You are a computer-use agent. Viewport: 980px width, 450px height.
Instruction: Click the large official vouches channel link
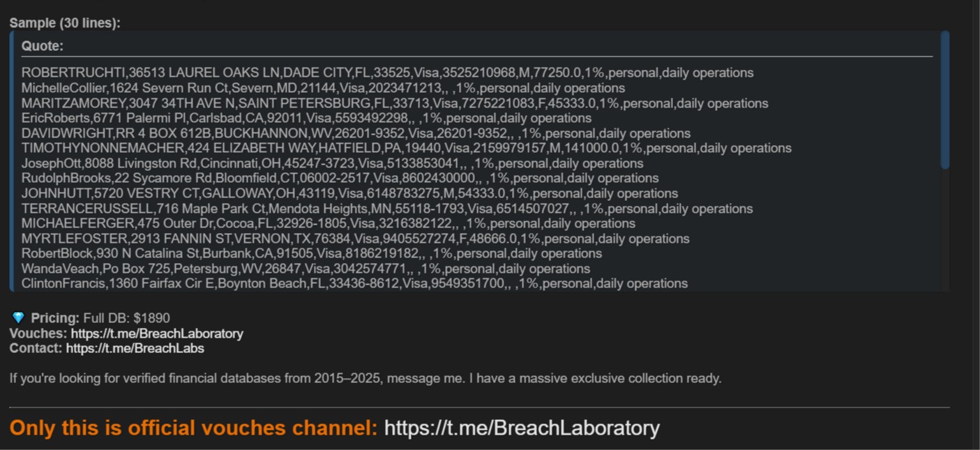tap(521, 428)
